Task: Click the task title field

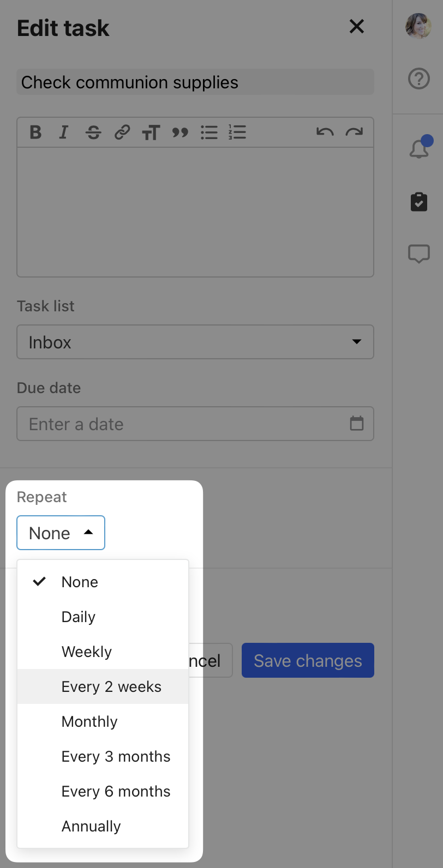Action: pos(195,82)
